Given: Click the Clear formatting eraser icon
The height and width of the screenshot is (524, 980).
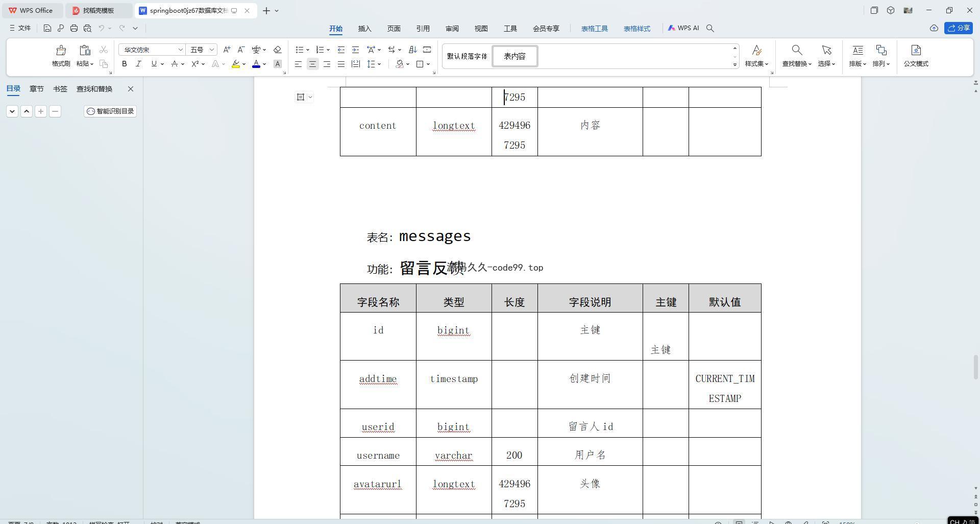Looking at the screenshot, I should pos(277,50).
